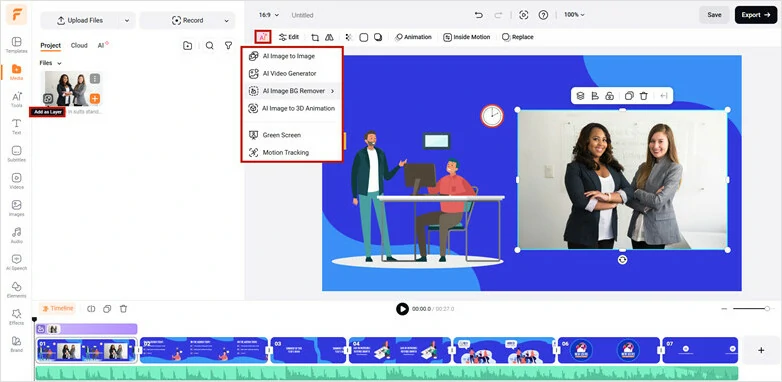The image size is (782, 382).
Task: Open the AI Speech sidebar panel
Action: pyautogui.click(x=16, y=262)
